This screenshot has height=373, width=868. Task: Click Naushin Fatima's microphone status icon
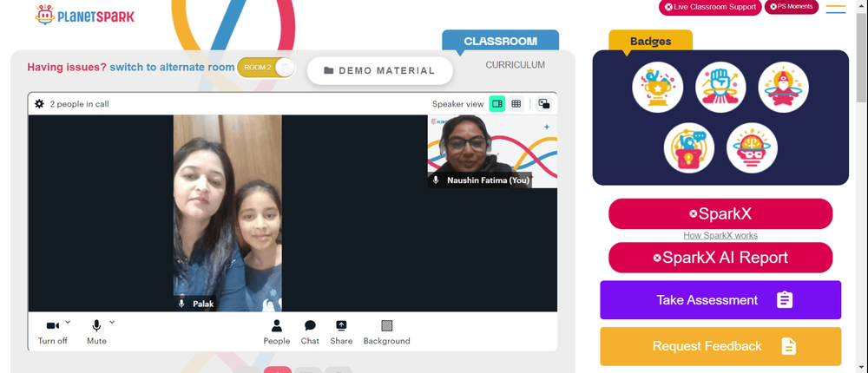pyautogui.click(x=436, y=180)
